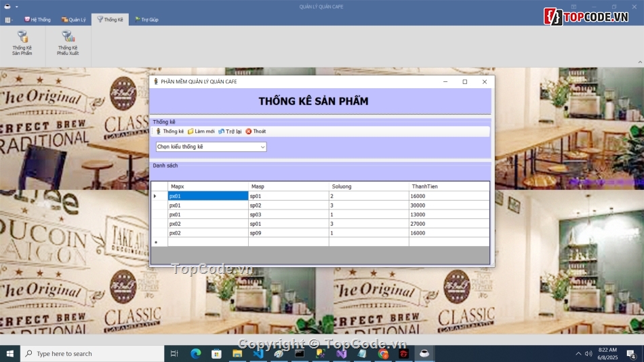Select the sp02 cell

pos(288,205)
